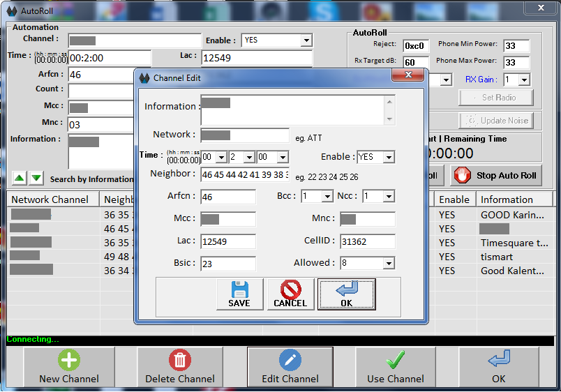Click the green up arrow icon
The width and height of the screenshot is (561, 392).
19,178
